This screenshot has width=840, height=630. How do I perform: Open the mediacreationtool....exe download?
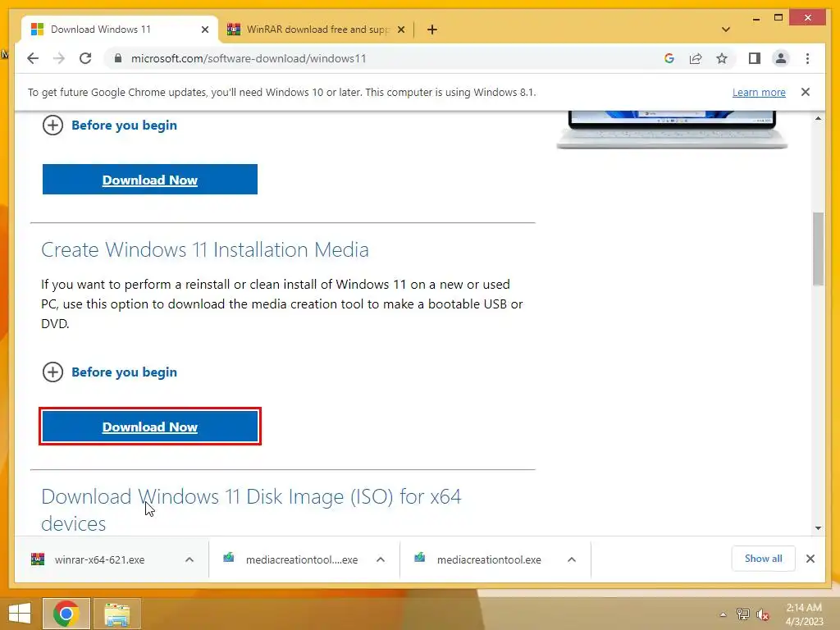pos(291,559)
